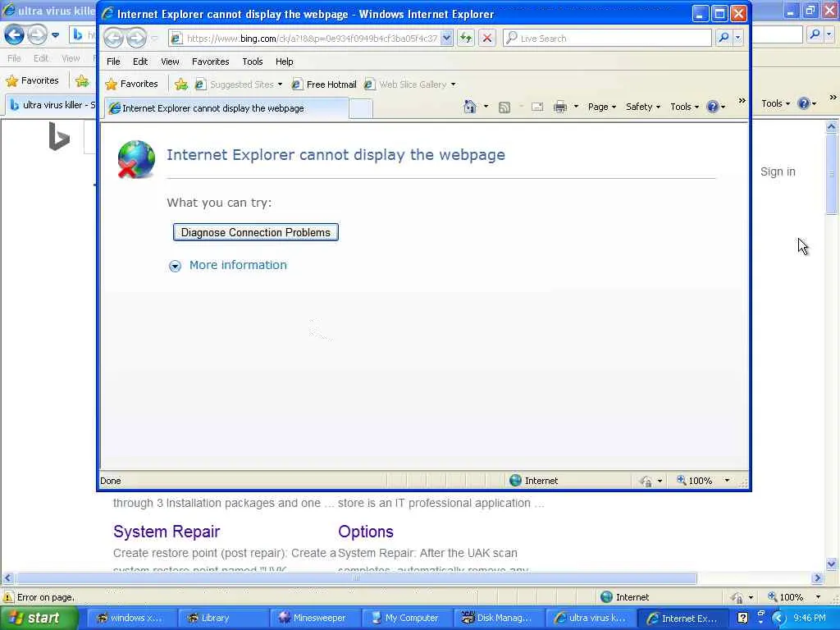Expand More information section
Viewport: 840px width, 630px height.
tap(238, 265)
